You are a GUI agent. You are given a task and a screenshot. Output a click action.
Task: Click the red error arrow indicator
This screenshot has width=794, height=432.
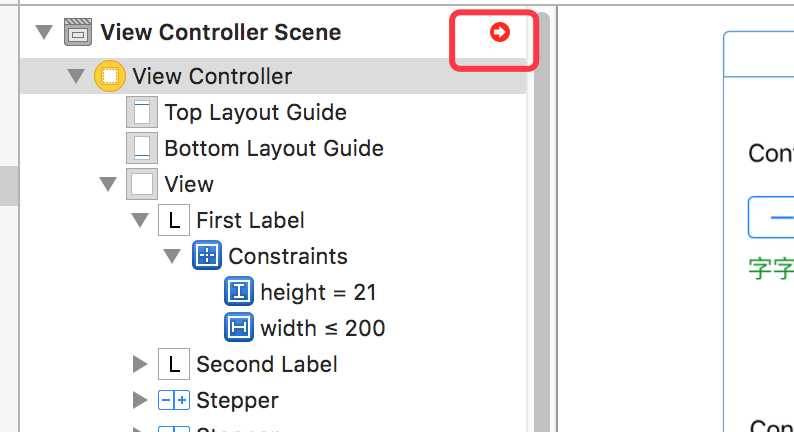(x=499, y=32)
